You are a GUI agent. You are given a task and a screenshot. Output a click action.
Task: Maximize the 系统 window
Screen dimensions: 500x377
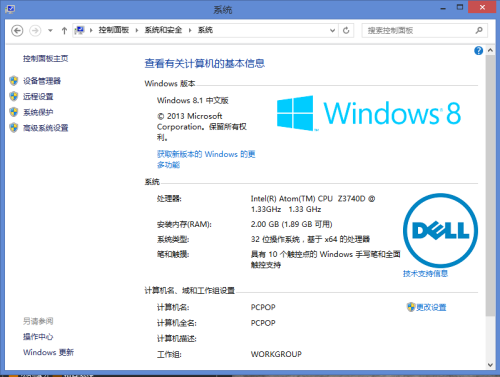click(x=460, y=7)
